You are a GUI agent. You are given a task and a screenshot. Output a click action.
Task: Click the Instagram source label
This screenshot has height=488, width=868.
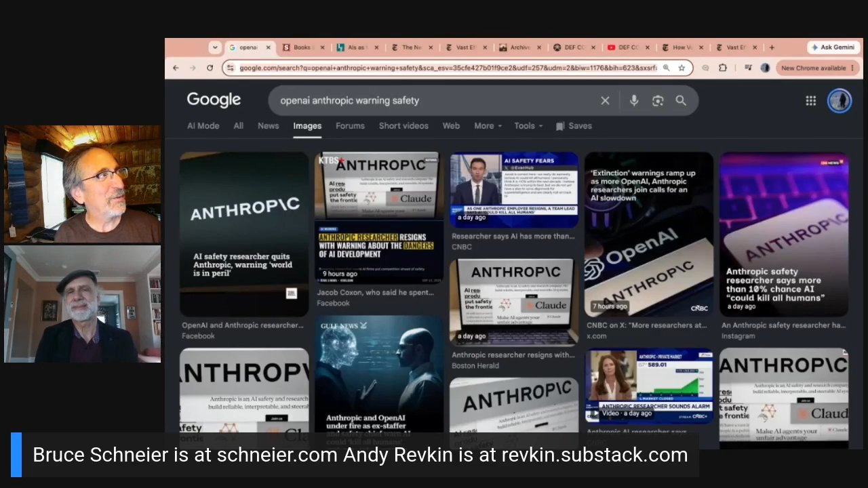(x=738, y=336)
